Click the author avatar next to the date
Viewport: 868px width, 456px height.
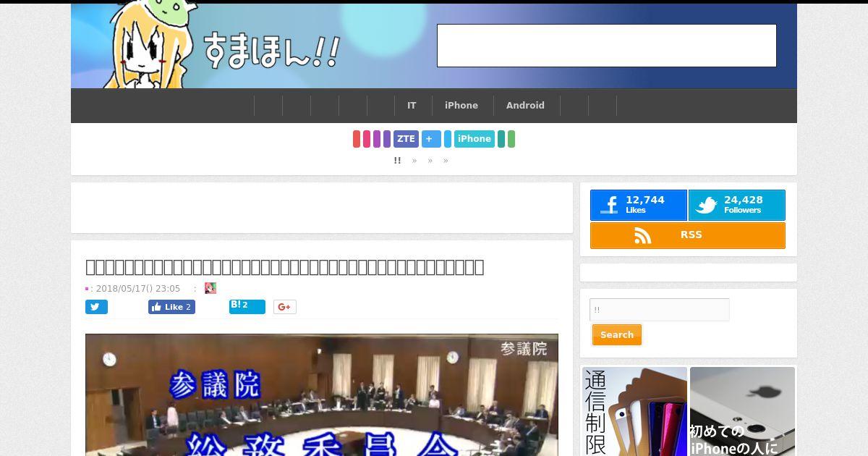[x=210, y=288]
